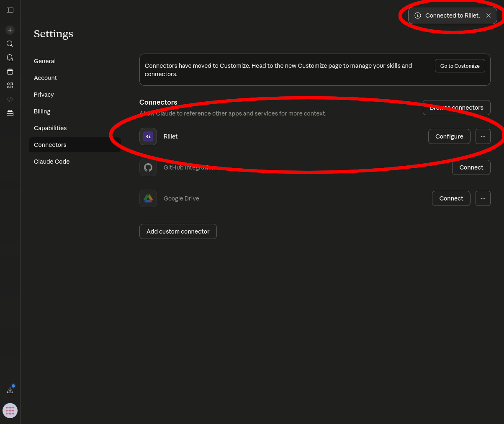Toggle the sidebar panel icon

pyautogui.click(x=10, y=10)
